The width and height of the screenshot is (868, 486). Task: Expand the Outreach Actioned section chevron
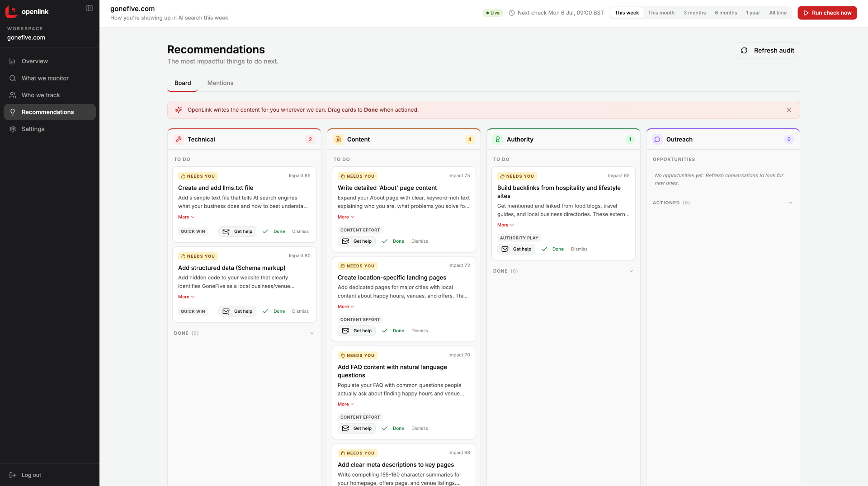tap(791, 203)
